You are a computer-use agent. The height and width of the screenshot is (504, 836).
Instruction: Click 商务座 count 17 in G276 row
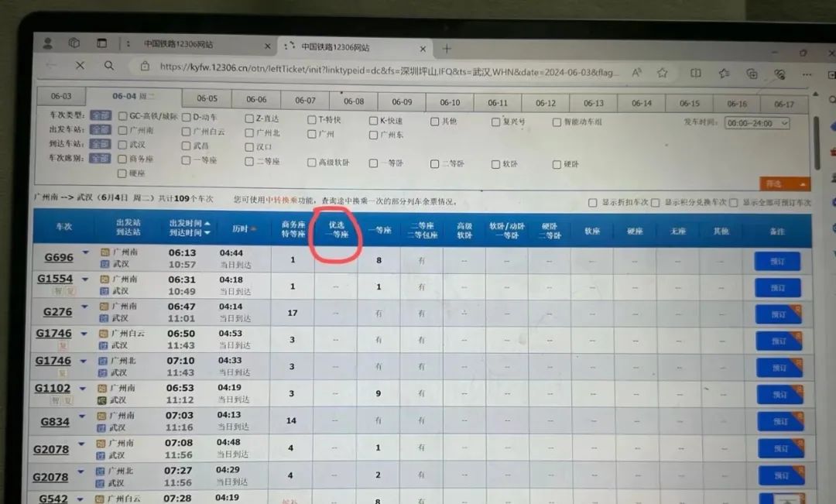point(292,313)
